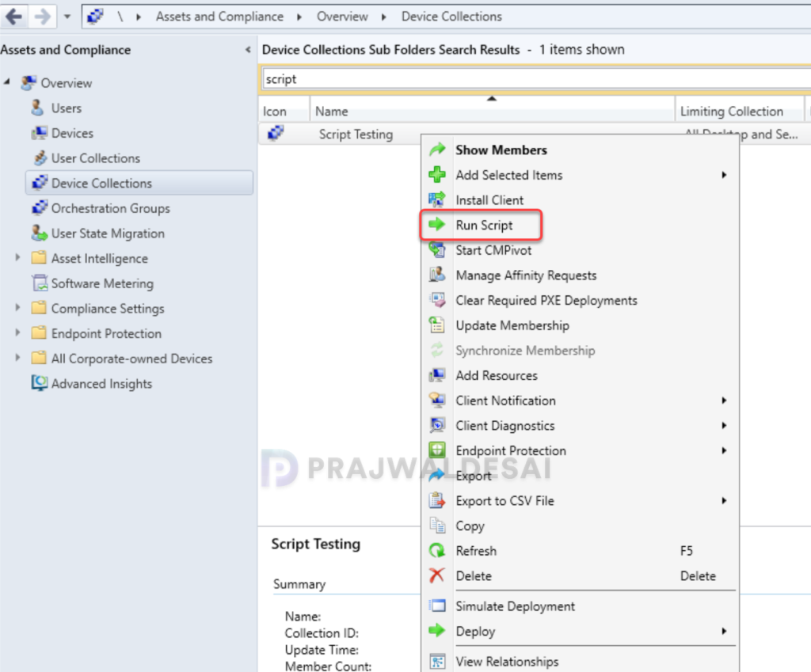Open Endpoint Protection submenu in context menu

[581, 450]
